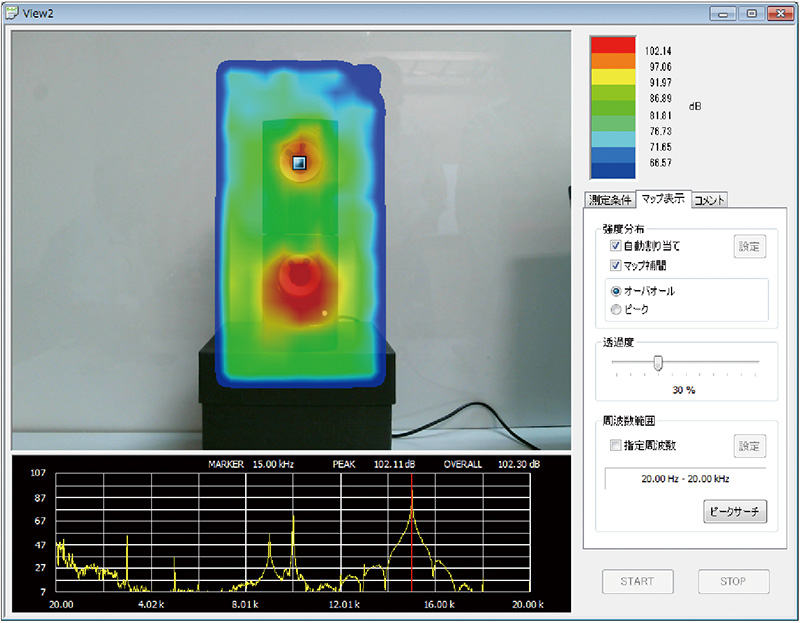Click the View2 window icon in title bar
800x623 pixels.
pos(11,12)
